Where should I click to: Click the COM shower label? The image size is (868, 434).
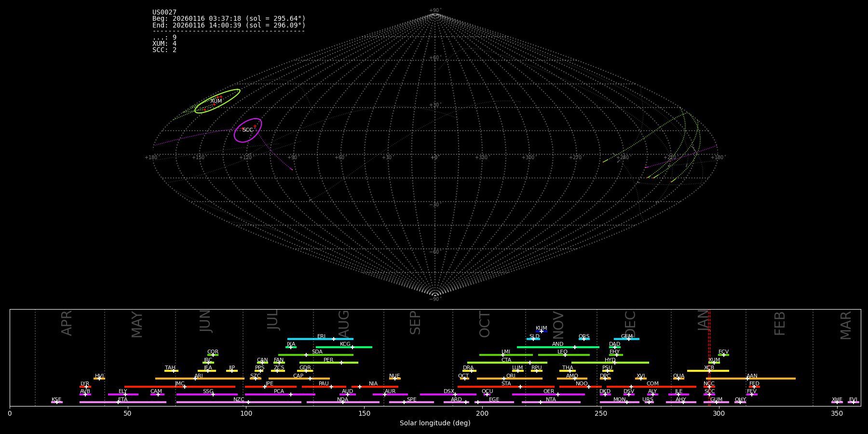(652, 384)
